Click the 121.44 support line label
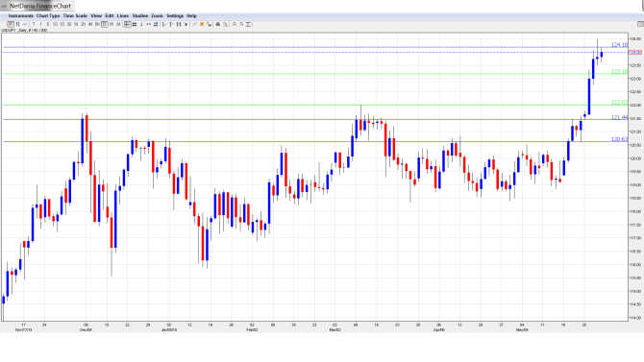The height and width of the screenshot is (362, 644). pos(619,117)
